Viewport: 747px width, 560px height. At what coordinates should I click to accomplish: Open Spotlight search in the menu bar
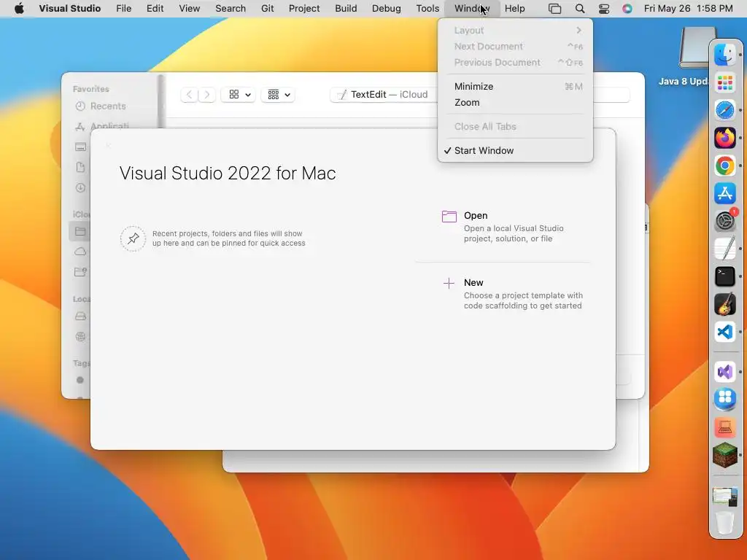point(580,9)
